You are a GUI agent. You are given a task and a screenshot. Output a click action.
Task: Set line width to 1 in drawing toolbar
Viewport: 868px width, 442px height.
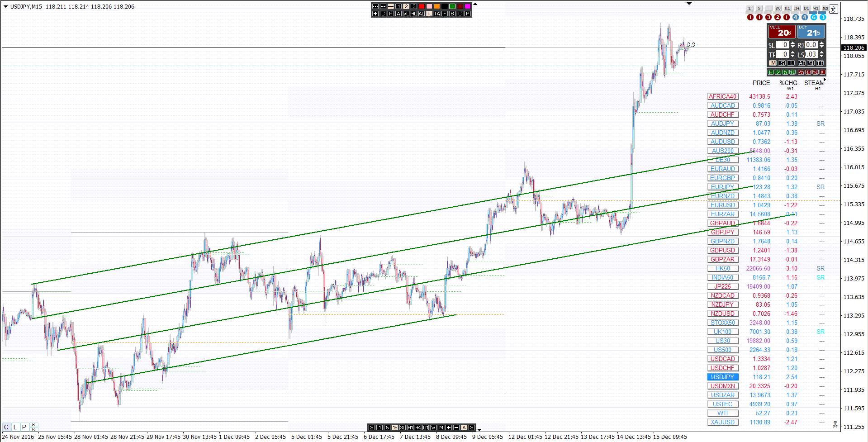coord(398,6)
